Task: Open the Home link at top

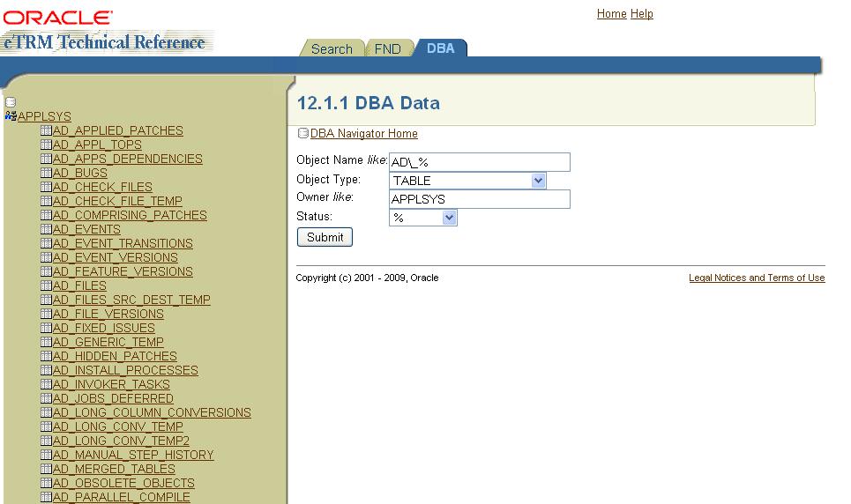Action: tap(612, 13)
